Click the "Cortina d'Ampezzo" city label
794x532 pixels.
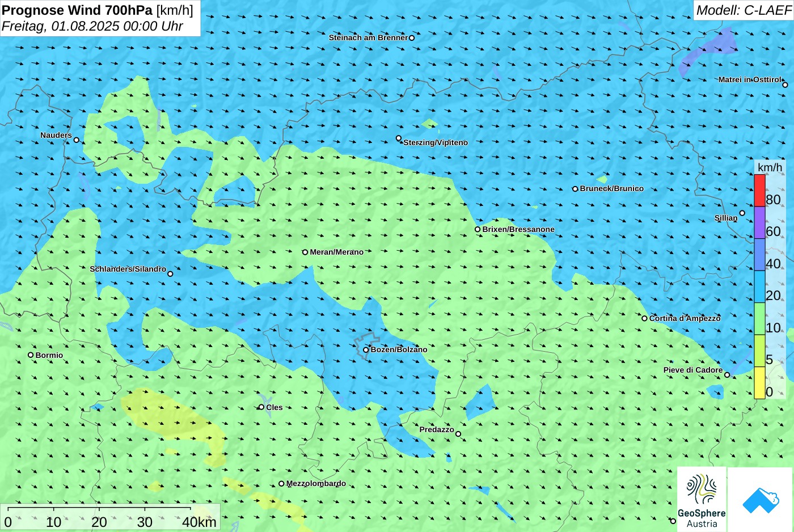[685, 319]
